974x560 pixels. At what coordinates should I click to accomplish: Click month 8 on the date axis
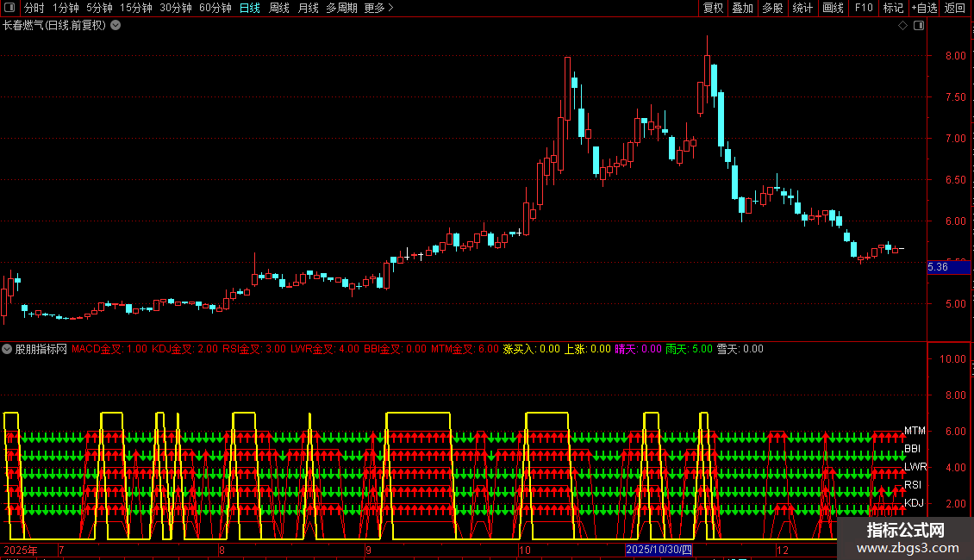pos(222,550)
